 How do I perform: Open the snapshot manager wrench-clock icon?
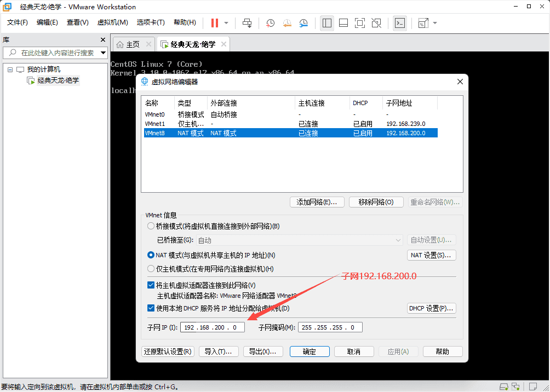(303, 23)
